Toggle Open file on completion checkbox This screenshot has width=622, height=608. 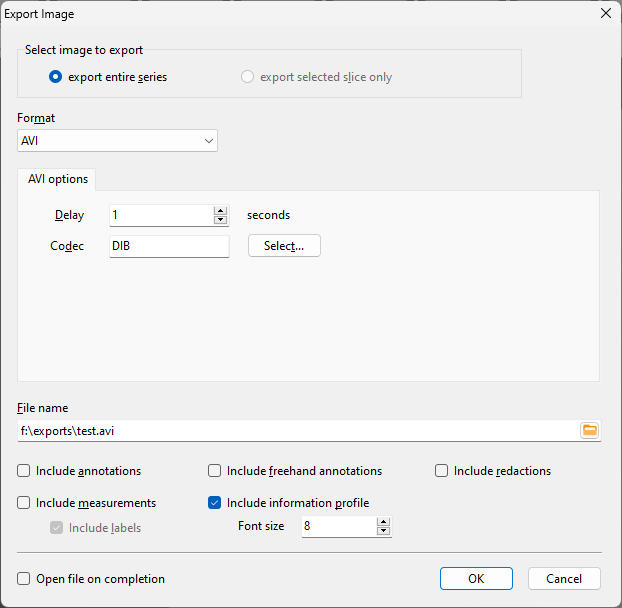pos(24,579)
